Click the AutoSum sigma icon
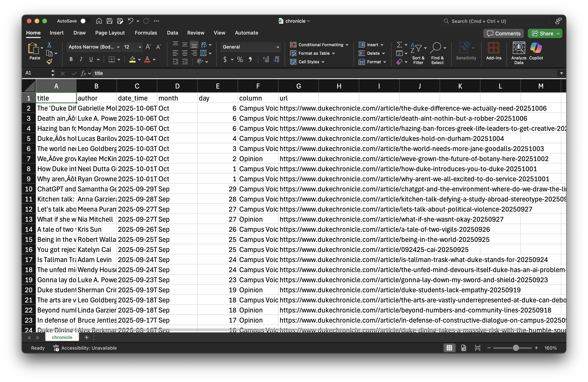588x382 pixels. [x=399, y=45]
